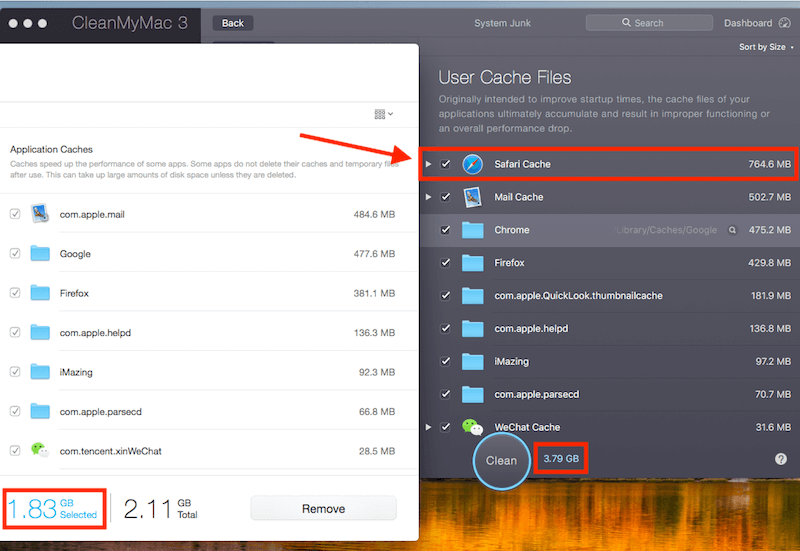Click the Application Caches heading
The height and width of the screenshot is (551, 800).
[52, 149]
